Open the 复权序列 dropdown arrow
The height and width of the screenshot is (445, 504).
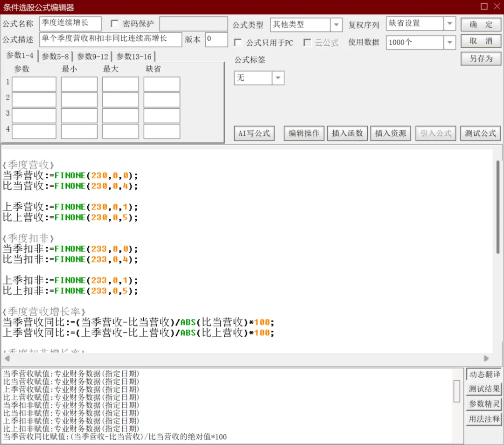click(450, 23)
